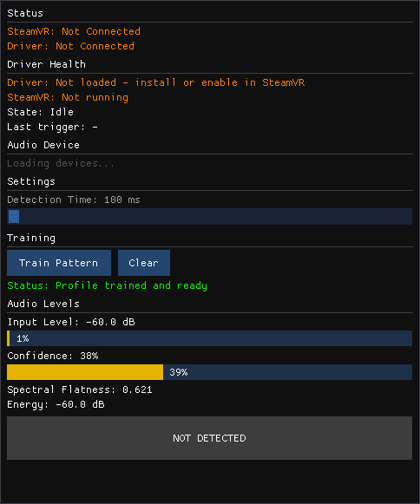Screen dimensions: 420x504
Task: Click the Settings section header
Action: click(x=31, y=181)
